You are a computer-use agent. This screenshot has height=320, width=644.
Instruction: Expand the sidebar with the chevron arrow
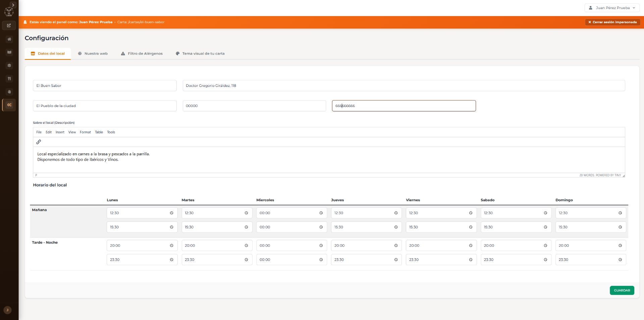coord(13,5)
